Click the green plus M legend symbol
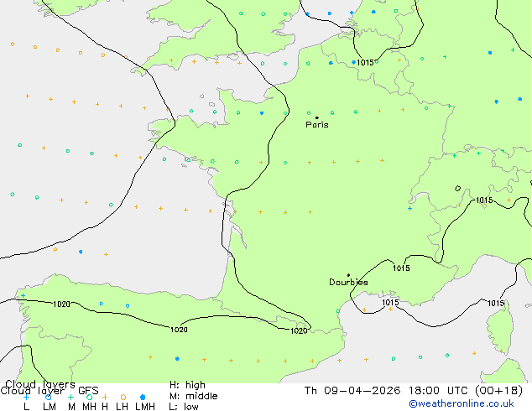Viewport: 532px width, 411px height. 70,397
